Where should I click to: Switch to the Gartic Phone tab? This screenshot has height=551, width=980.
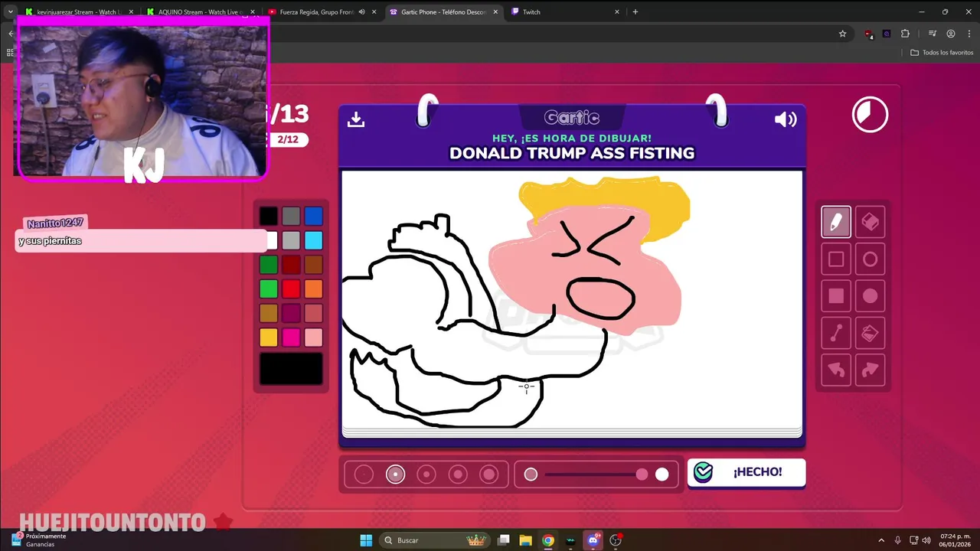point(443,12)
